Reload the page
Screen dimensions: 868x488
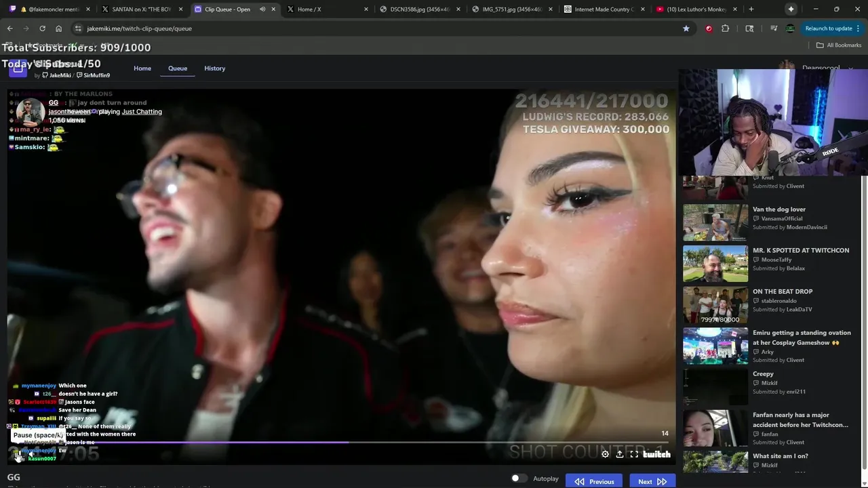coord(42,28)
